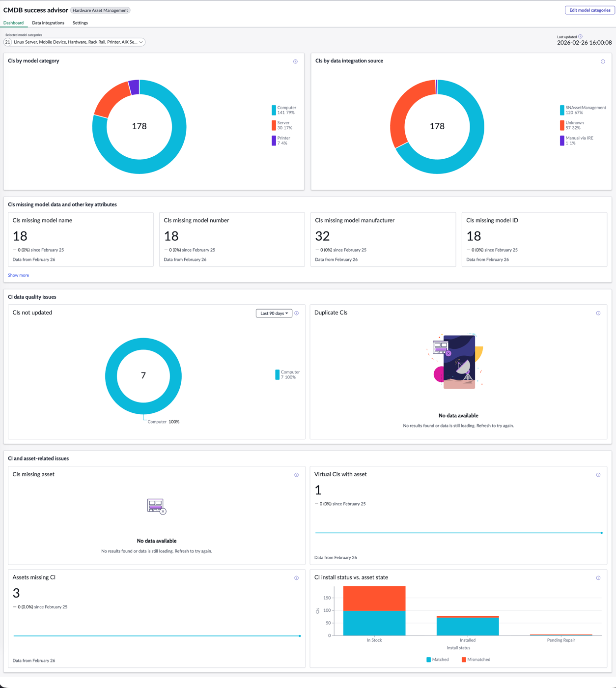
Task: Toggle Printer legend swatch in model category chart
Action: (274, 141)
